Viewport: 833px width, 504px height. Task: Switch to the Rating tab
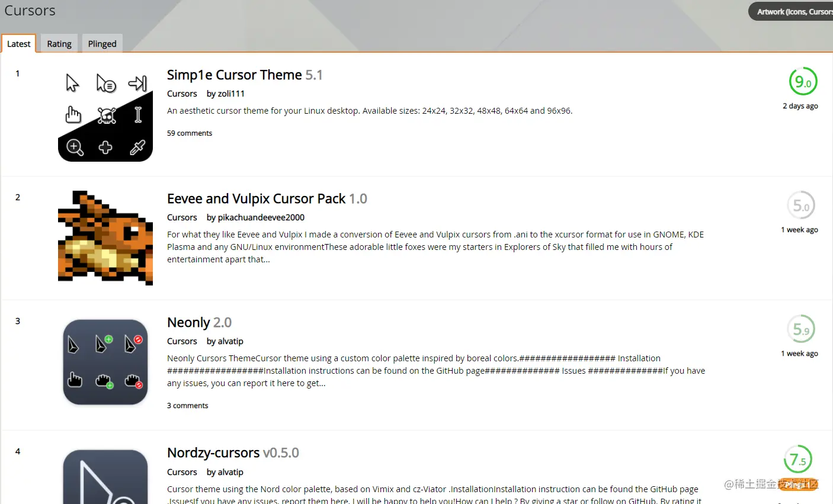click(x=59, y=44)
